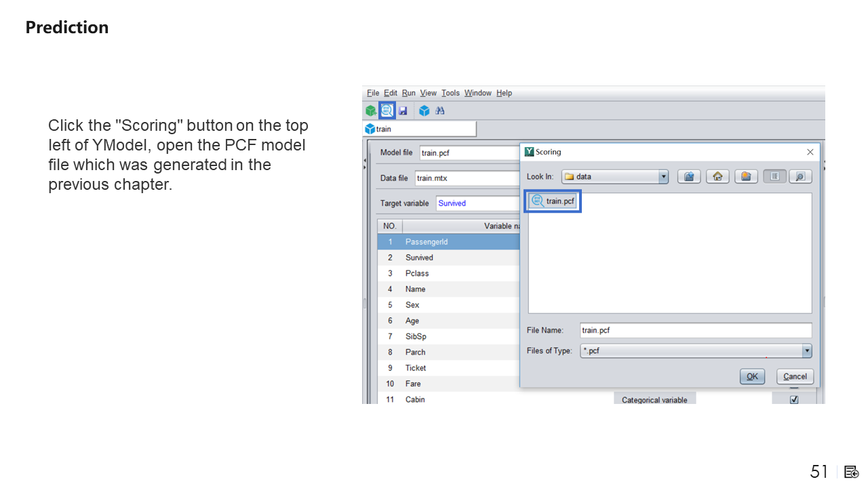The height and width of the screenshot is (488, 868).
Task: Open the Files of Type dropdown
Action: tap(807, 351)
